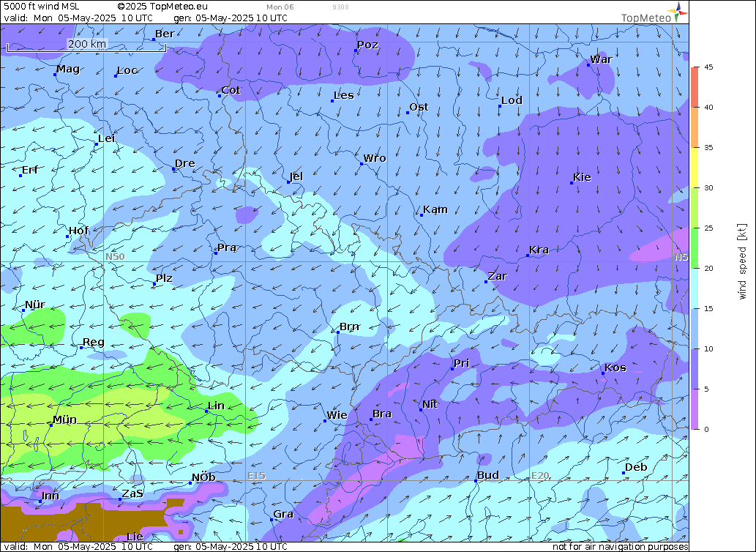Select the Reg city label
The image size is (756, 552).
(x=94, y=343)
